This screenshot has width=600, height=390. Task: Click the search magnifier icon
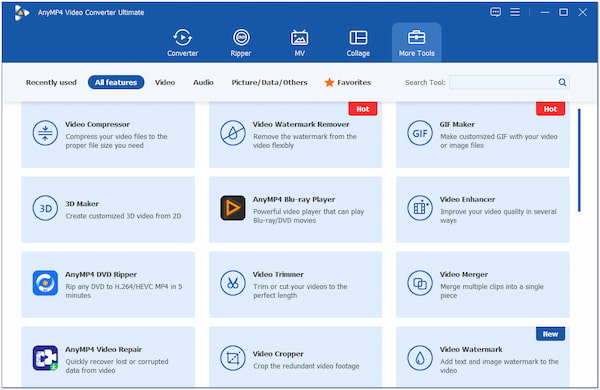pos(562,82)
